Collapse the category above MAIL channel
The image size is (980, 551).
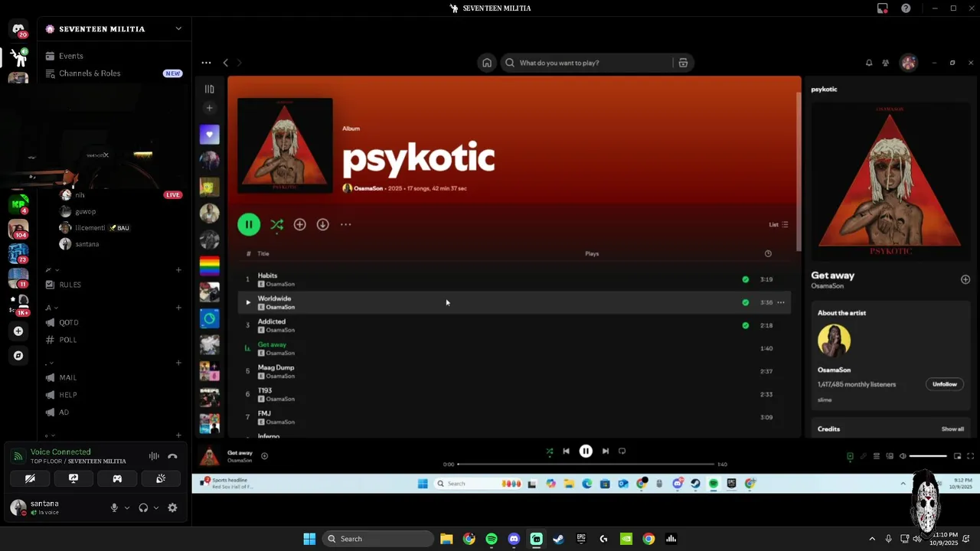[50, 363]
